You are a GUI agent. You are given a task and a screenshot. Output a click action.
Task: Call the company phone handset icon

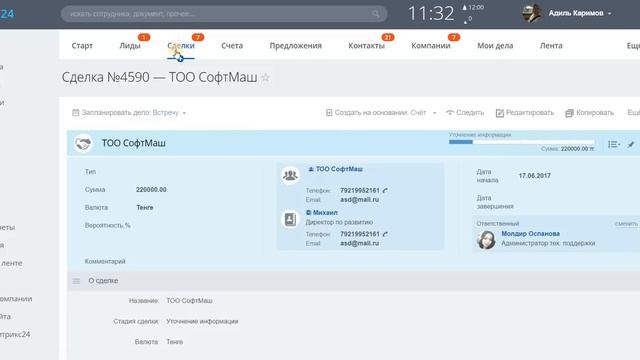[385, 191]
